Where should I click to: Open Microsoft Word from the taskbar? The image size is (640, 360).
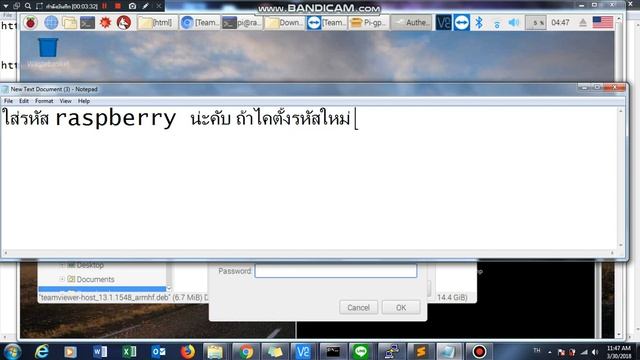tap(100, 351)
